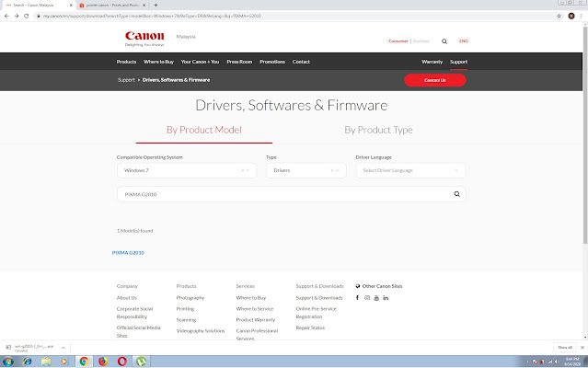Image resolution: width=588 pixels, height=368 pixels.
Task: Open a new browser tab with plus icon
Action: click(x=156, y=6)
